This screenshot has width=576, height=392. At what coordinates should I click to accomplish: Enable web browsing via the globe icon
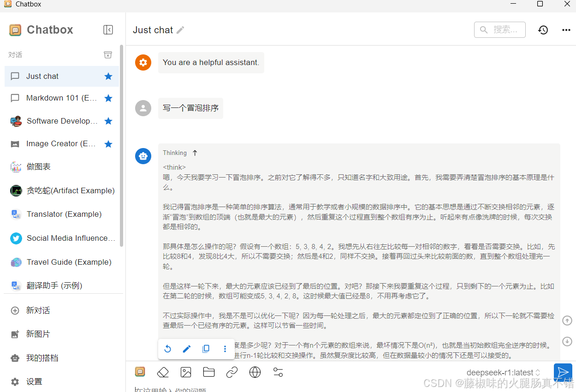pos(255,372)
